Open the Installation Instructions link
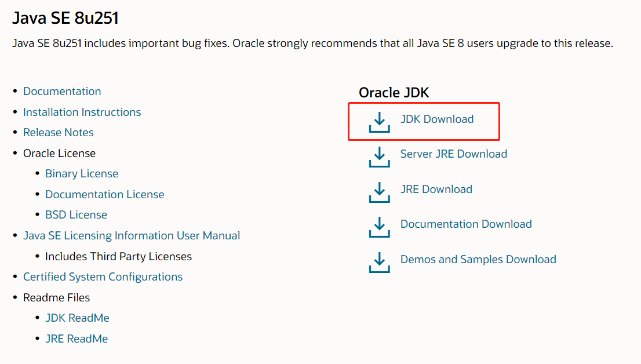641x364 pixels. tap(82, 112)
